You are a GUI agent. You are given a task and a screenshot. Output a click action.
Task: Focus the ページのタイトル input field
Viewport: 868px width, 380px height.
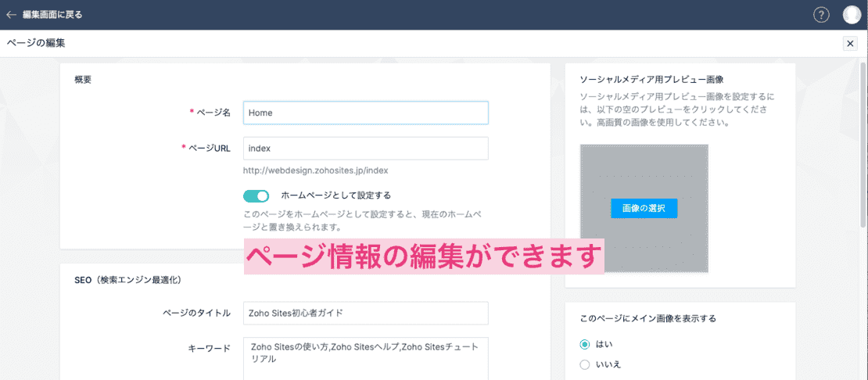click(x=366, y=313)
